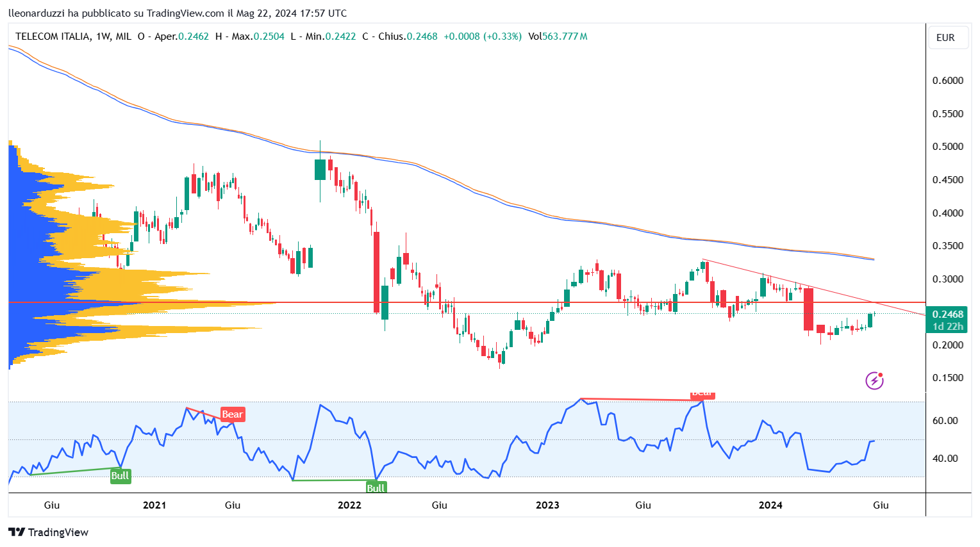Click the 2024 label on time axis
Screen dimensions: 980x547
770,505
